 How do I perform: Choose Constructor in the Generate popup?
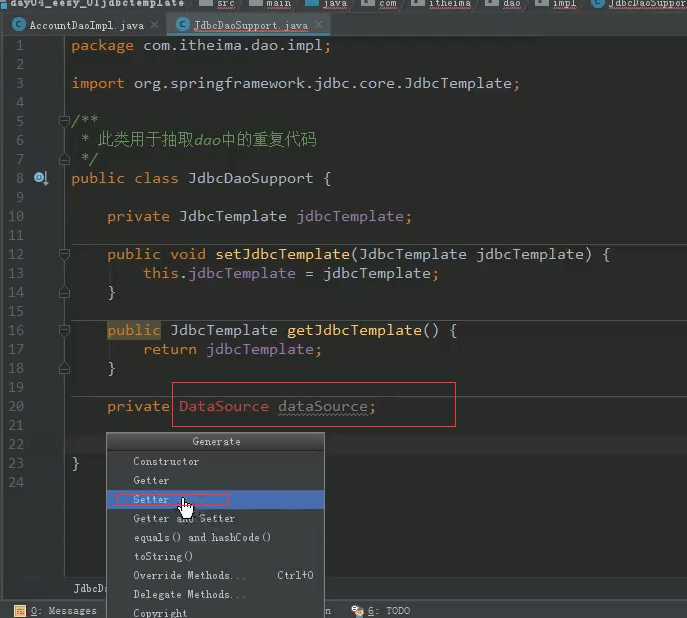[166, 461]
